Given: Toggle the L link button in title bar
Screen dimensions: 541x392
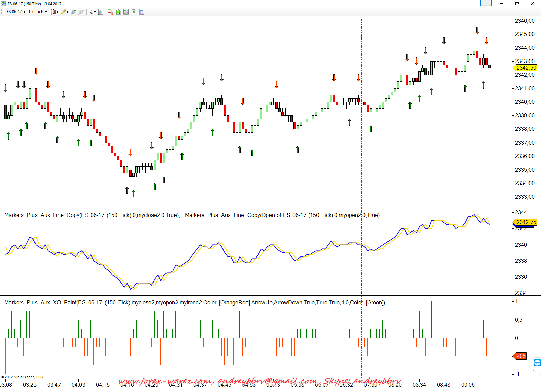Looking at the screenshot, I should [486, 3].
